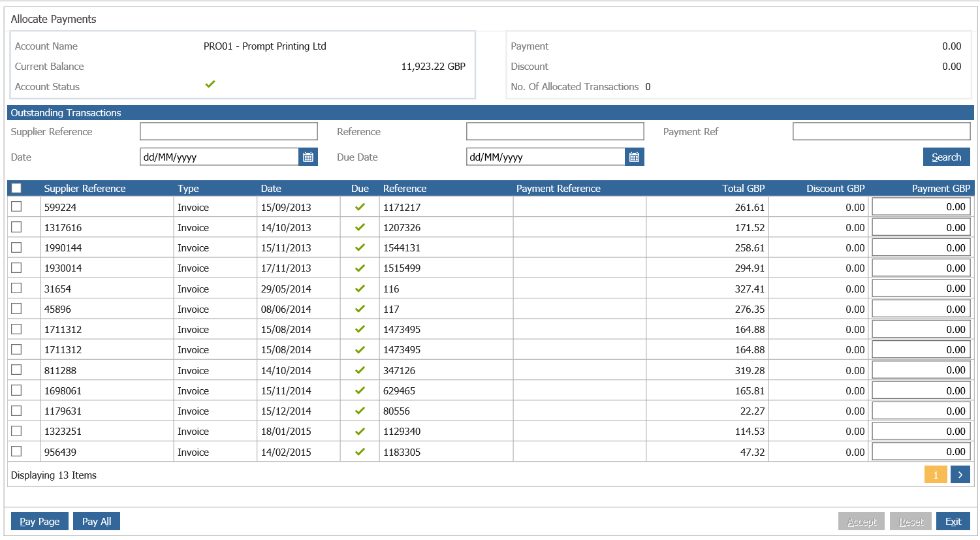This screenshot has height=540, width=980.
Task: Edit Payment GBP amount for invoice 599224
Action: pyautogui.click(x=921, y=207)
